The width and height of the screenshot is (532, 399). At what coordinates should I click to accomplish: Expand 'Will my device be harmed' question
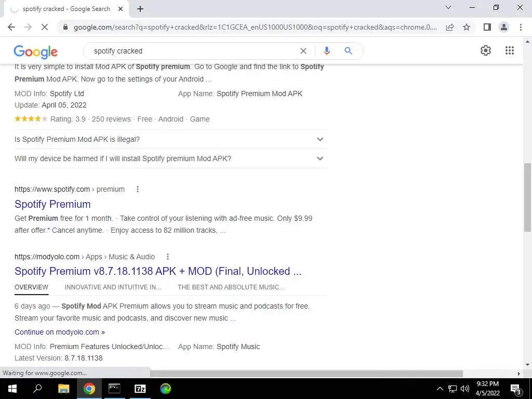(x=170, y=159)
